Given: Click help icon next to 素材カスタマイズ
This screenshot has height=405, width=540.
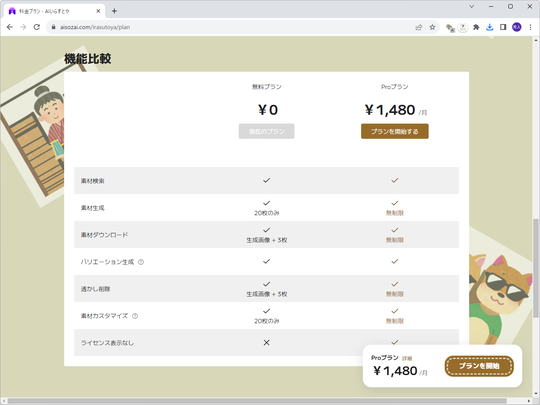Looking at the screenshot, I should tap(135, 316).
